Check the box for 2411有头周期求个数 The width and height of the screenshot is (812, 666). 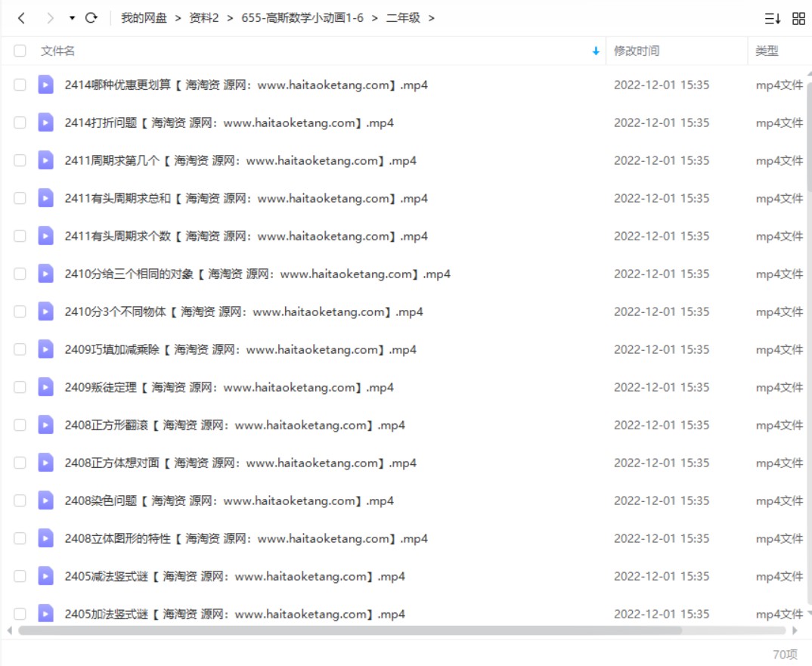20,236
